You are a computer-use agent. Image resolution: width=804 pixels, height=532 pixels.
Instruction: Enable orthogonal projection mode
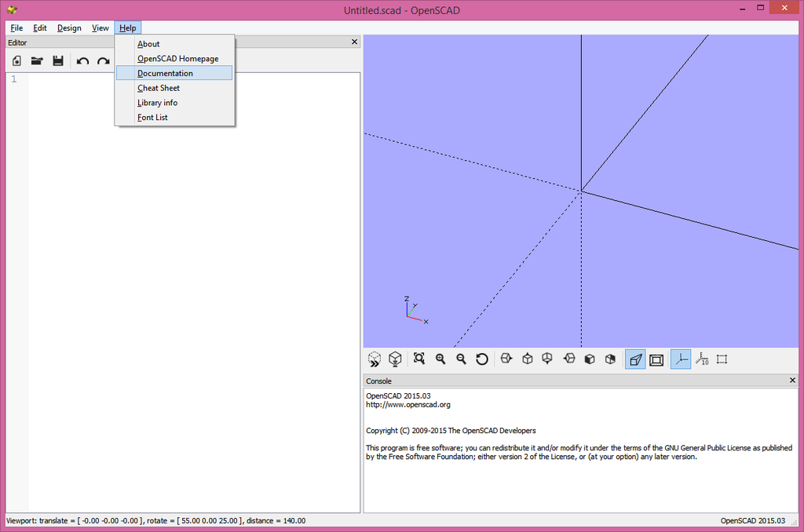tap(656, 359)
